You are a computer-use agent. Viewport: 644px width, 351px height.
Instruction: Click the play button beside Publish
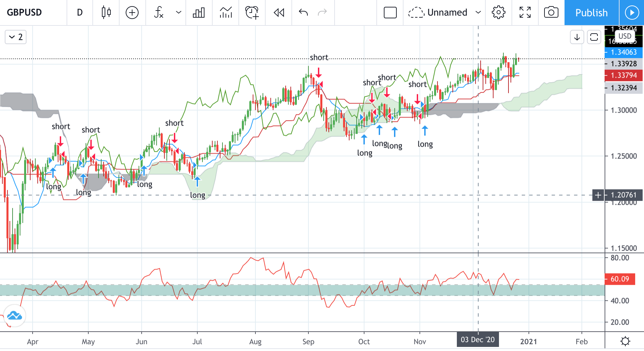tap(632, 13)
